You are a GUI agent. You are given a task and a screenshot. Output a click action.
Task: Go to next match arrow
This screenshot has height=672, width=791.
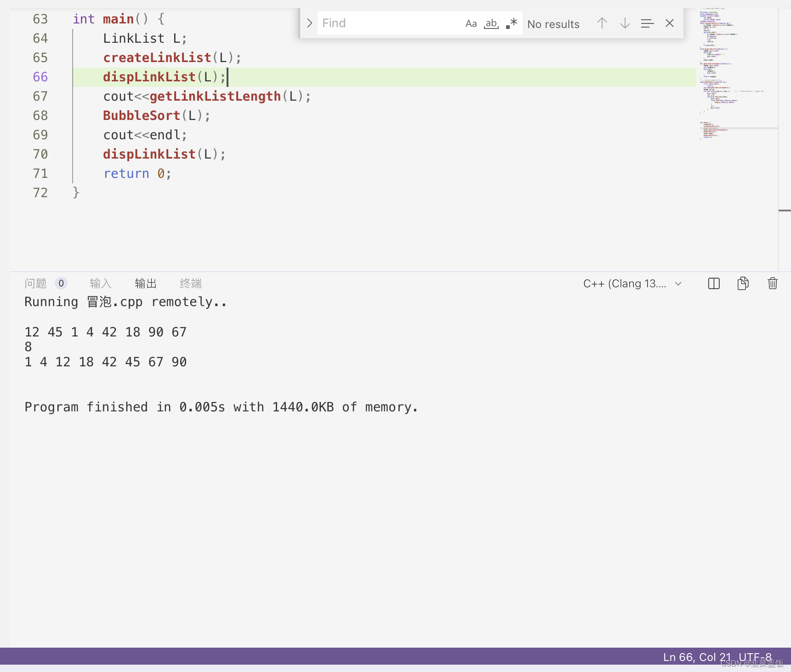pyautogui.click(x=625, y=23)
